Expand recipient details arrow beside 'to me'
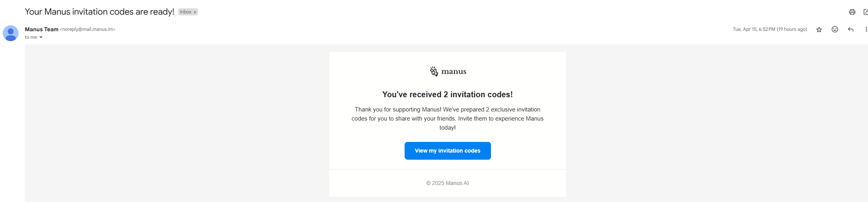Screen dimensions: 868x202 tap(41, 38)
